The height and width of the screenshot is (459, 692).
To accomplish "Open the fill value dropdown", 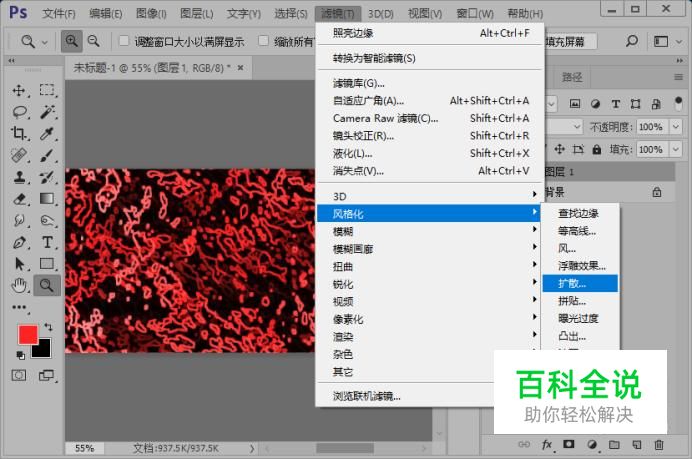I will click(x=676, y=149).
